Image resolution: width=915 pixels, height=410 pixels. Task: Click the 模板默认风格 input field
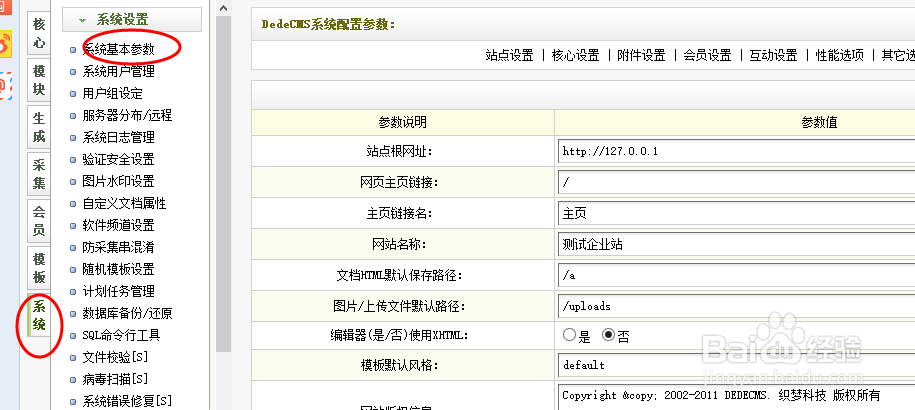coord(736,365)
